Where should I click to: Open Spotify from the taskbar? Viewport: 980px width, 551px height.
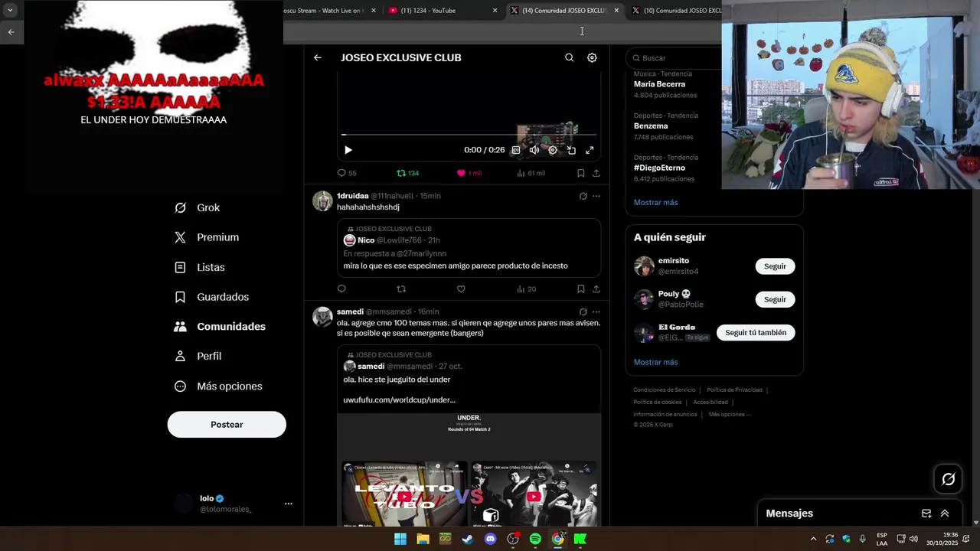(535, 539)
